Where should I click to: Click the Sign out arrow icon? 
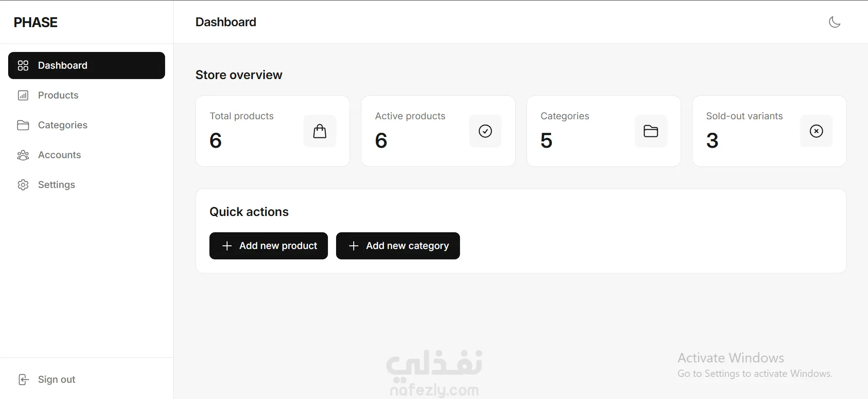(24, 380)
